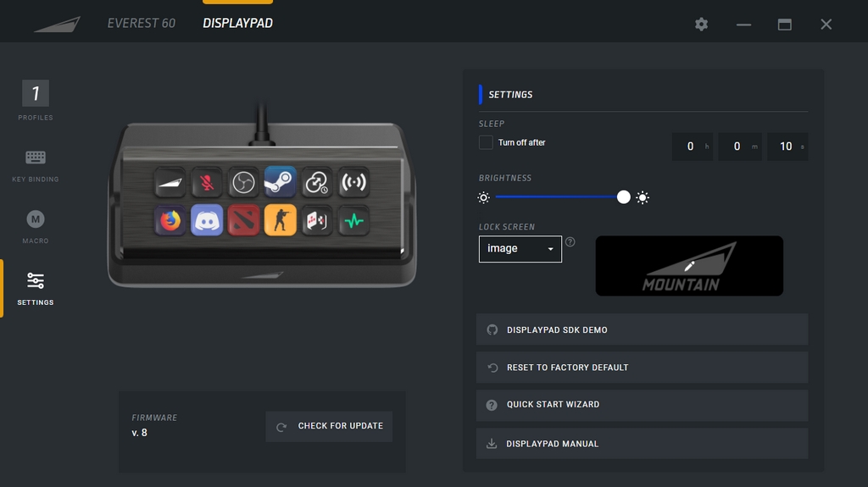Image resolution: width=868 pixels, height=487 pixels.
Task: Switch to the DisplayPad tab
Action: click(x=237, y=23)
